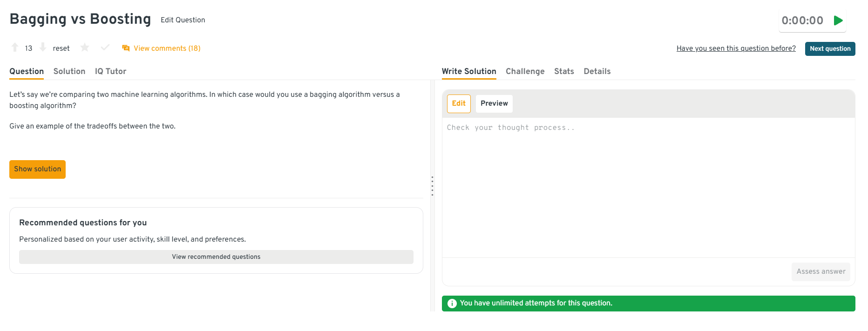This screenshot has width=868, height=331.
Task: Mark question complete with the checkmark icon
Action: (105, 47)
